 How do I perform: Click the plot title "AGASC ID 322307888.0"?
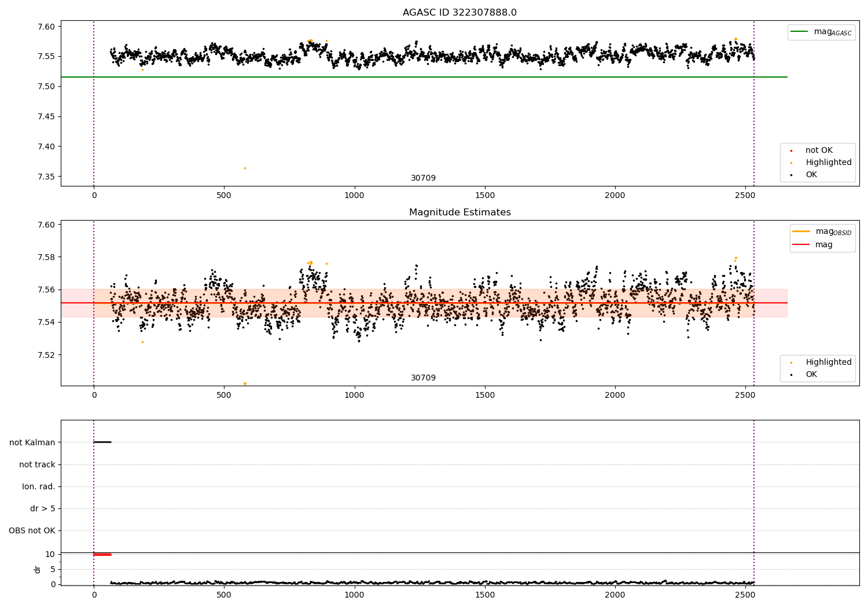(x=459, y=13)
